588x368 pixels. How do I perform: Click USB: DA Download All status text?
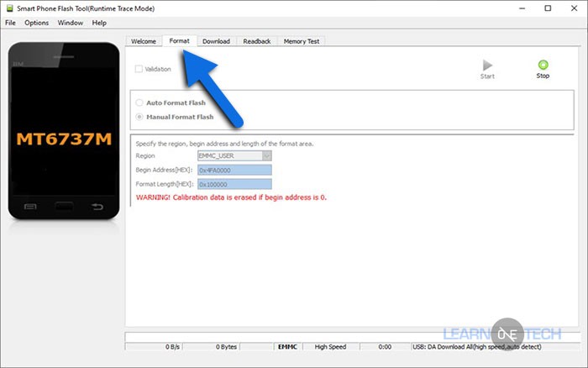(477, 347)
